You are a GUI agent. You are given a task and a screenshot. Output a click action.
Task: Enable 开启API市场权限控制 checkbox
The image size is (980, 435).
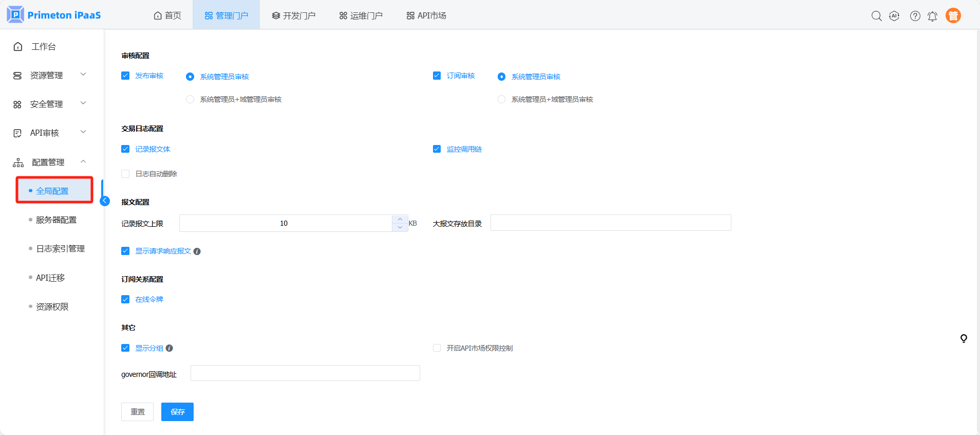pyautogui.click(x=437, y=348)
